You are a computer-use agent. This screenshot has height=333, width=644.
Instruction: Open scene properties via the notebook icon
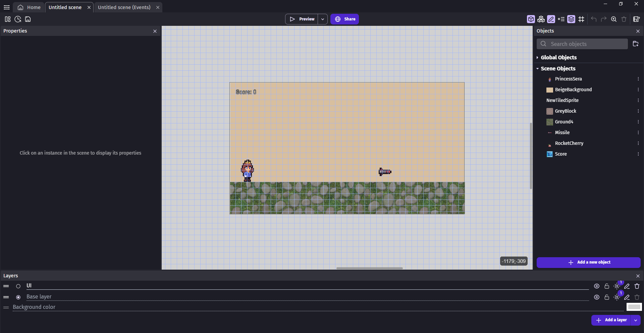pos(637,19)
